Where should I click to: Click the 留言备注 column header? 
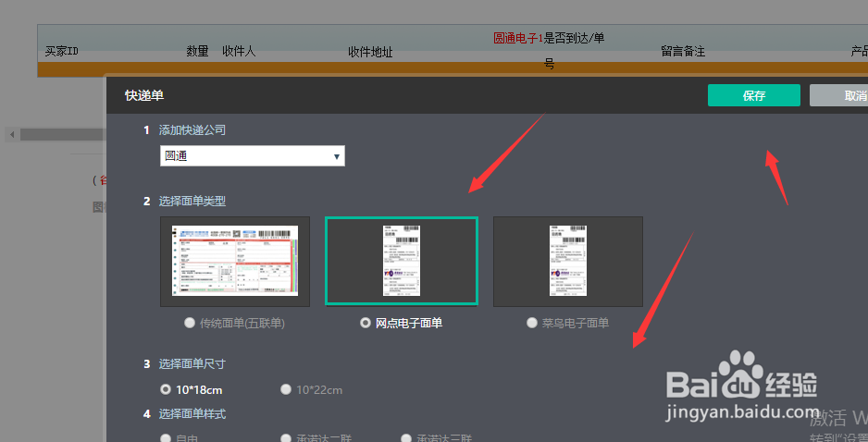(x=683, y=52)
